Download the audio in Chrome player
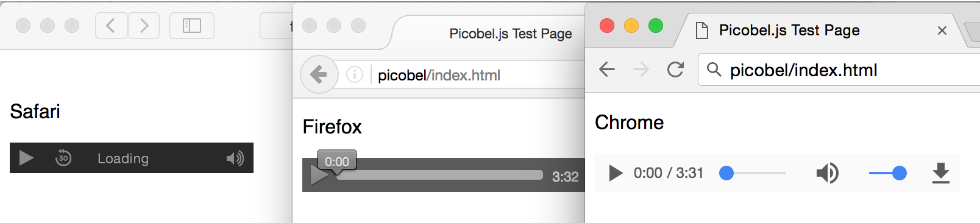Viewport: 980px width, 223px height. point(941,173)
